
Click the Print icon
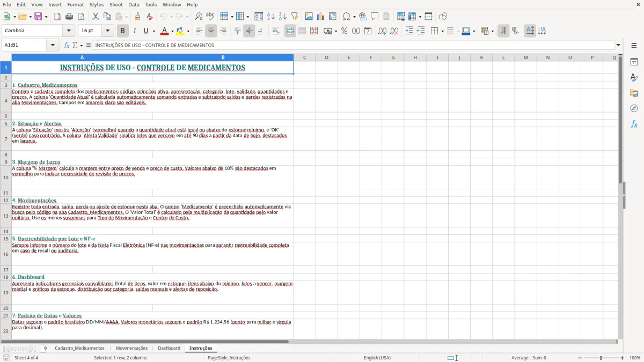click(69, 17)
